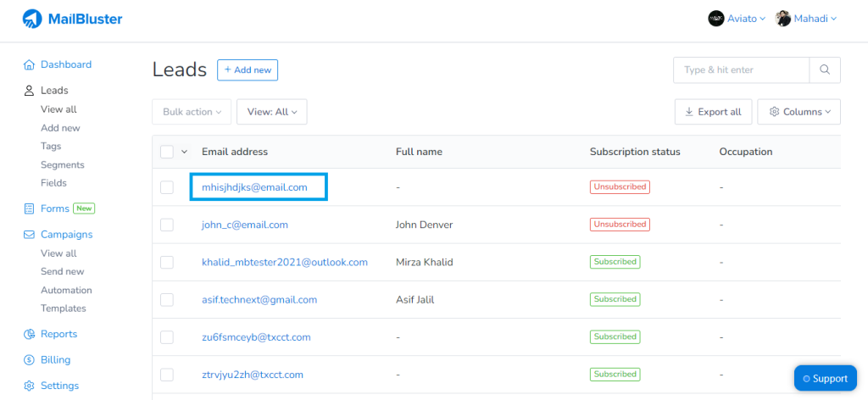Screen dimensions: 868x400
Task: Open lead khalid_mbtester2021@outlook.com
Action: tap(285, 262)
